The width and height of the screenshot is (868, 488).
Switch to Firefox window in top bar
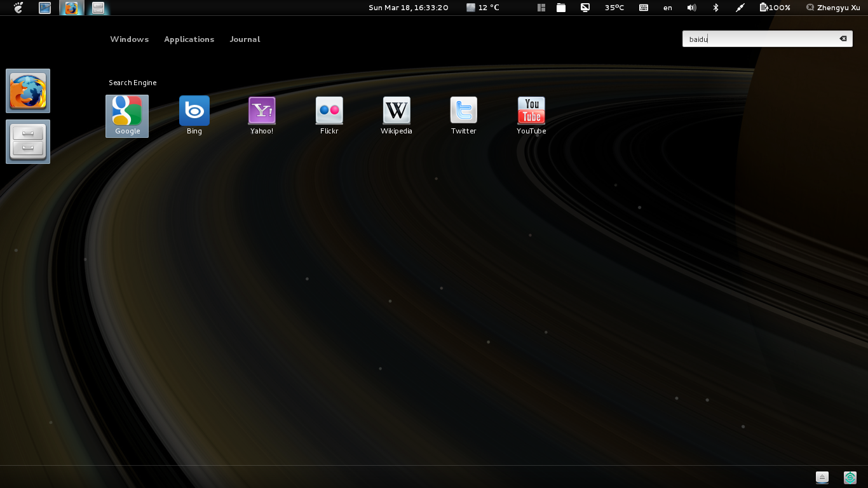click(71, 8)
